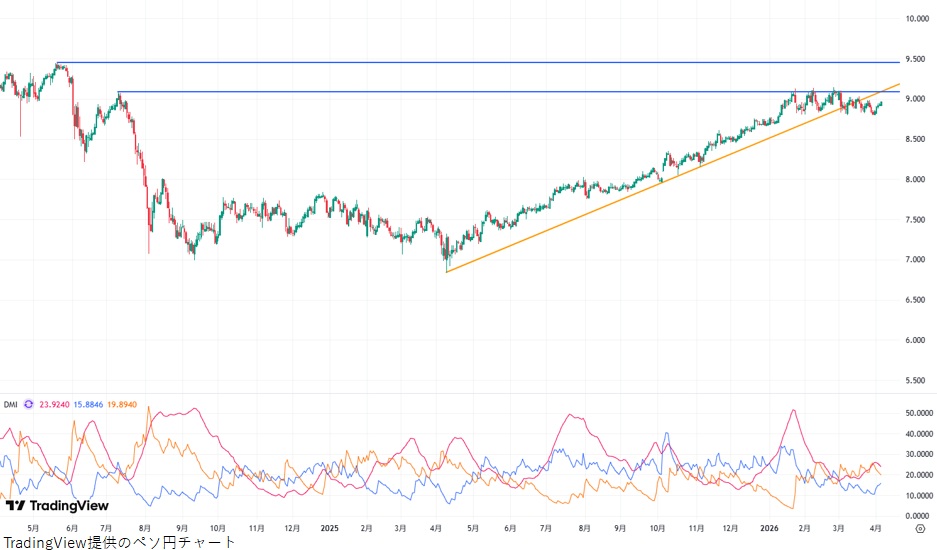Select the upper blue horizontal line near 9.500
937x550 pixels.
click(x=500, y=63)
